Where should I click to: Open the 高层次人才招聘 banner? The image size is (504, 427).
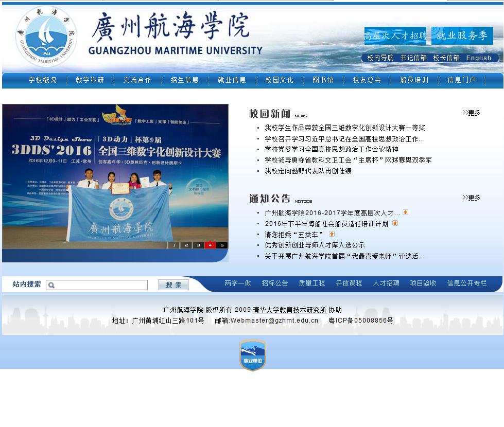coord(395,35)
